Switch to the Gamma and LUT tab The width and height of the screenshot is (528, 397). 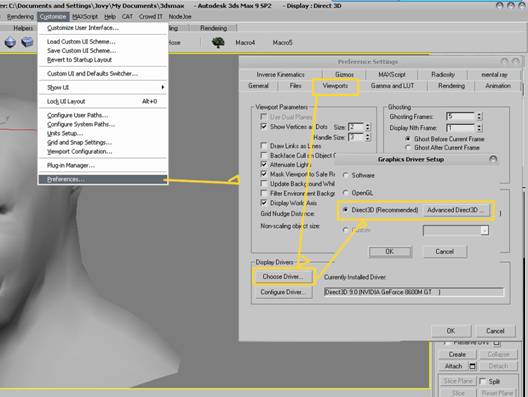[392, 86]
